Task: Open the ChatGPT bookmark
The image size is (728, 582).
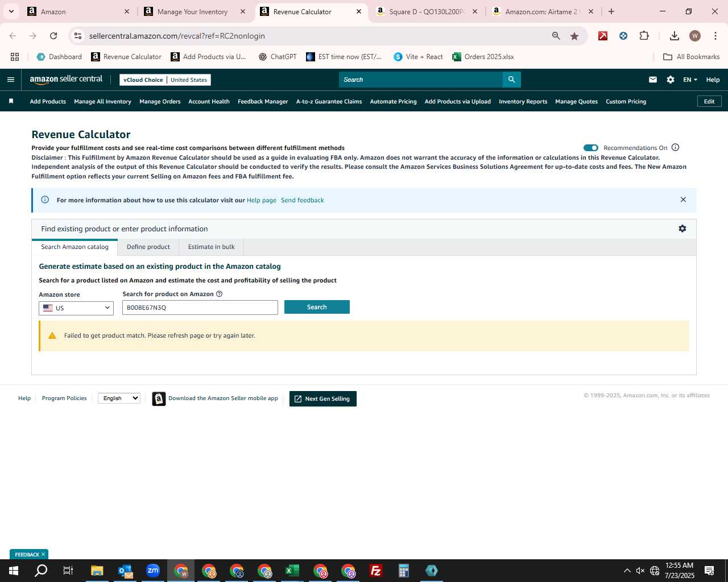Action: point(278,57)
